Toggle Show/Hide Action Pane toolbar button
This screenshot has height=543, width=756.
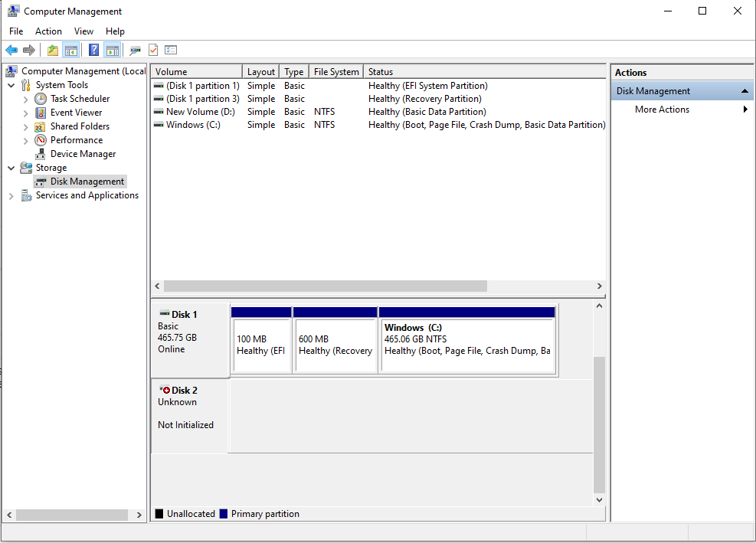tap(113, 51)
